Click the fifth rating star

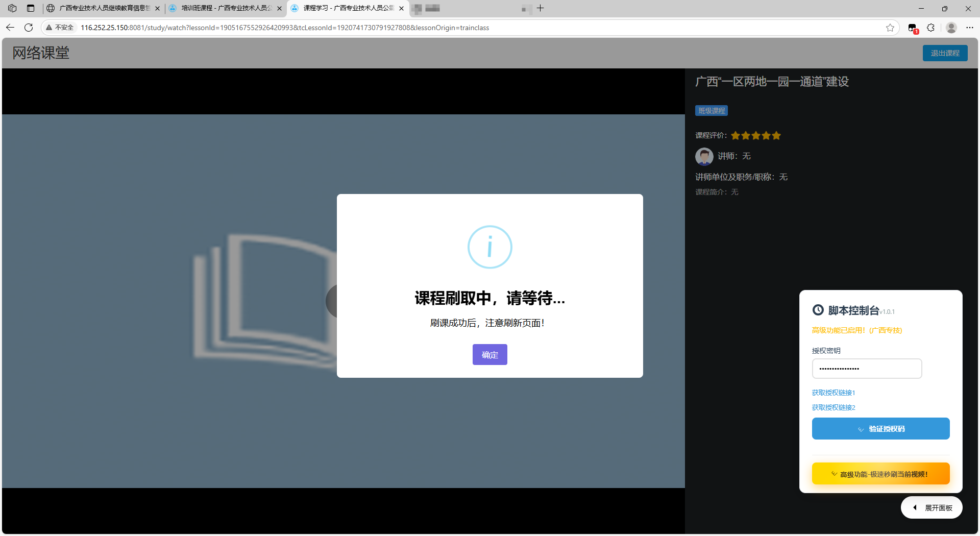(776, 135)
